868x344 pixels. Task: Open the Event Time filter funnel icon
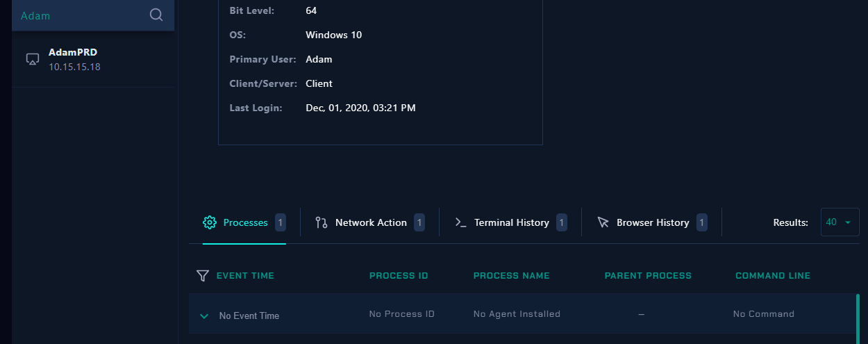(202, 276)
